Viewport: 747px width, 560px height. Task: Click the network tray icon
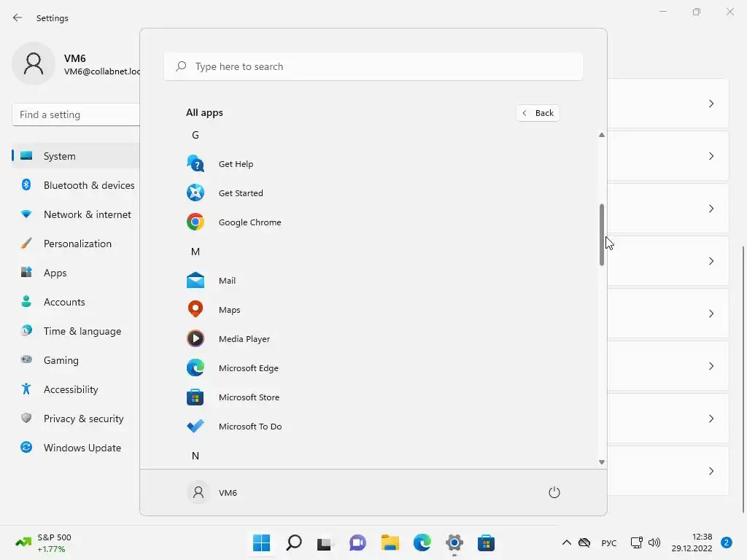coord(636,542)
